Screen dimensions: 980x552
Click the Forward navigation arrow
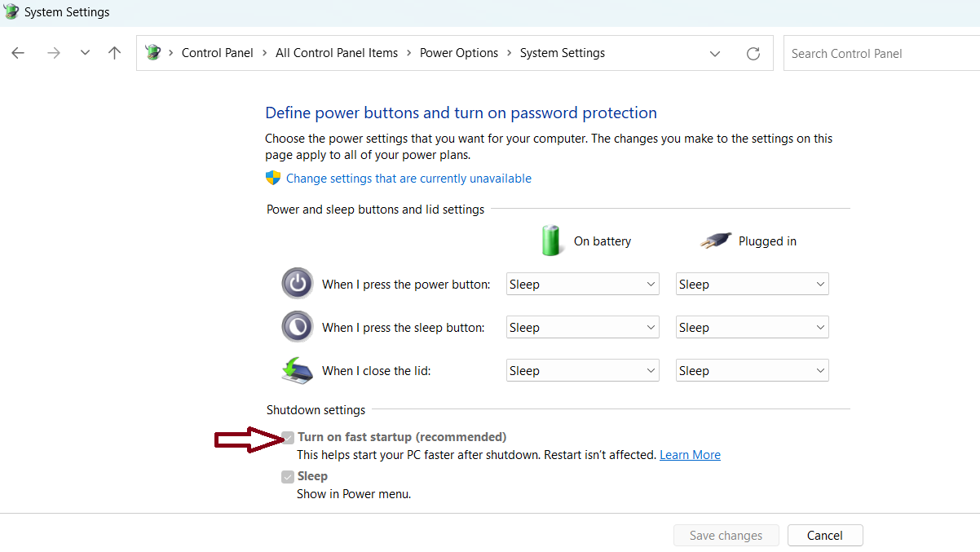(x=54, y=53)
